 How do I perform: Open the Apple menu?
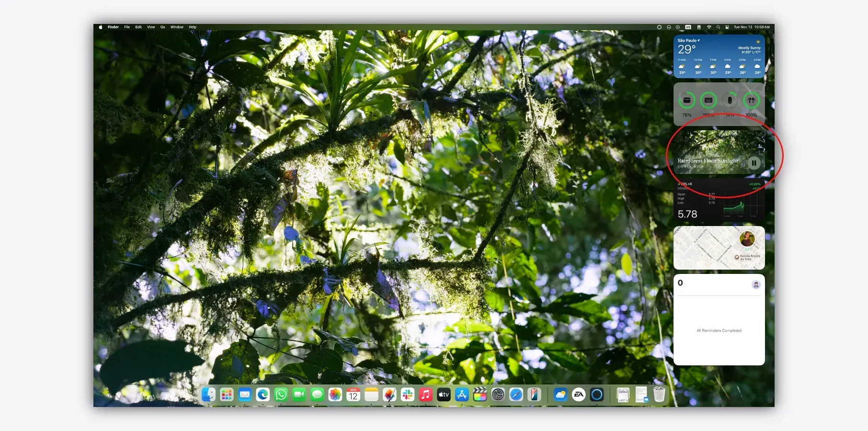tap(101, 27)
